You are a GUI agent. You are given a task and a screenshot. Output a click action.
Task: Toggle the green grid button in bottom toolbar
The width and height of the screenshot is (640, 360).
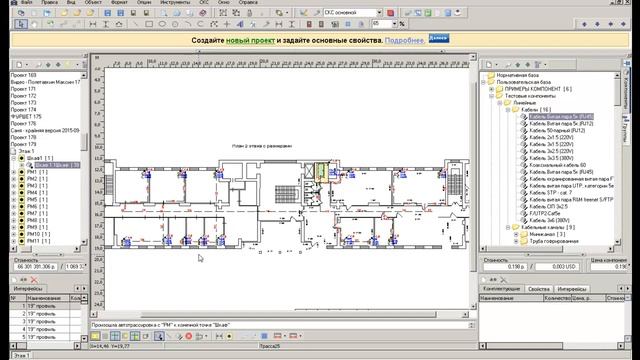[x=135, y=336]
